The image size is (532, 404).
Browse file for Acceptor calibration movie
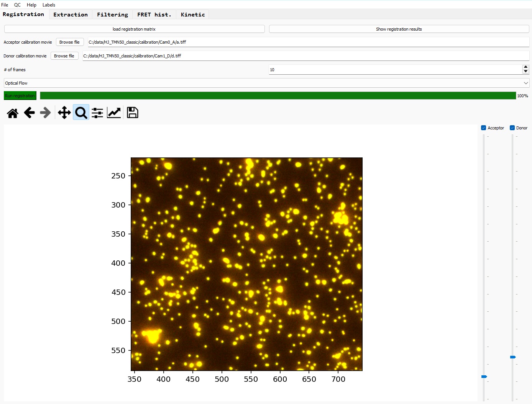69,42
